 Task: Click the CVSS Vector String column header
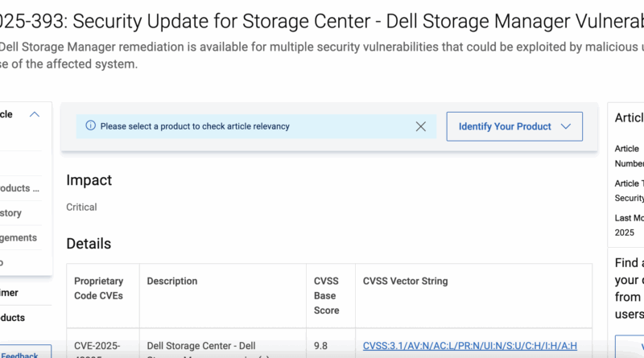click(405, 281)
